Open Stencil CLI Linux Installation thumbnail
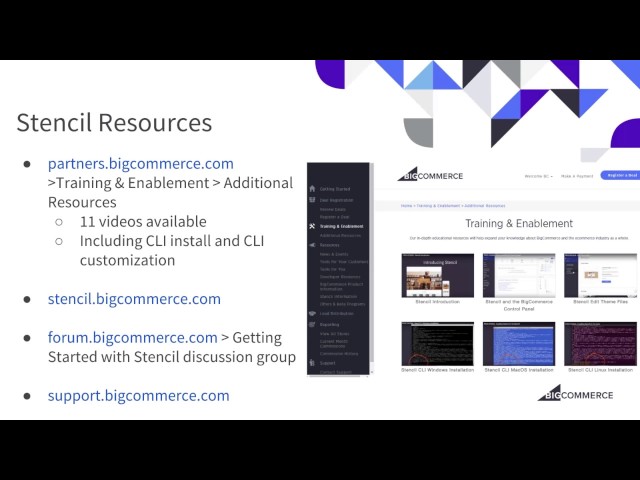 [600, 344]
